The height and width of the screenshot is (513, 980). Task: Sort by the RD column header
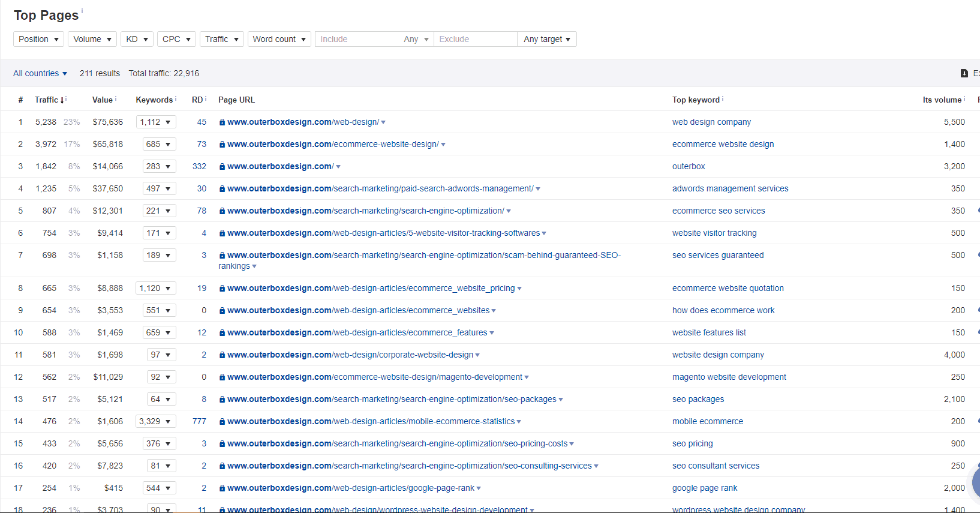pyautogui.click(x=197, y=100)
